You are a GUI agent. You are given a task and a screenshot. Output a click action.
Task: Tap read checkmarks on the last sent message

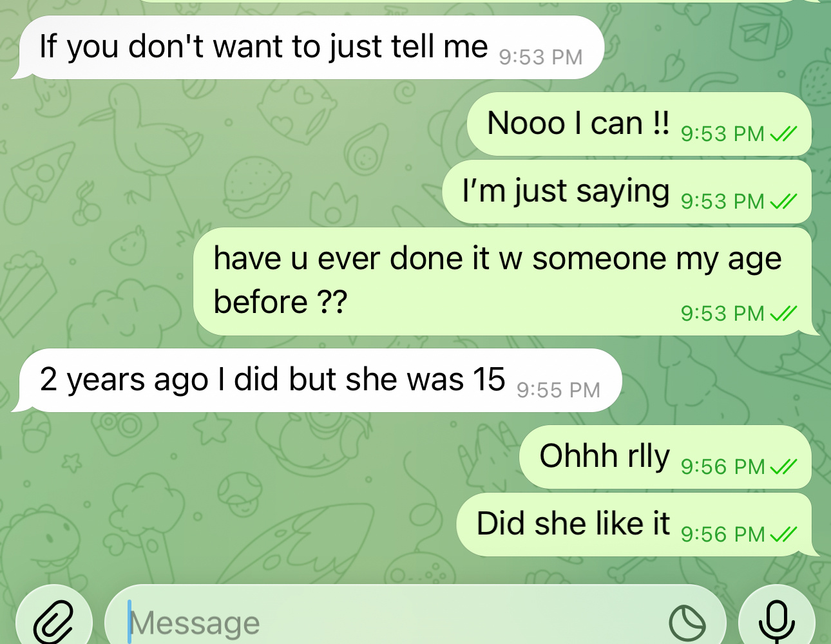[x=783, y=535]
